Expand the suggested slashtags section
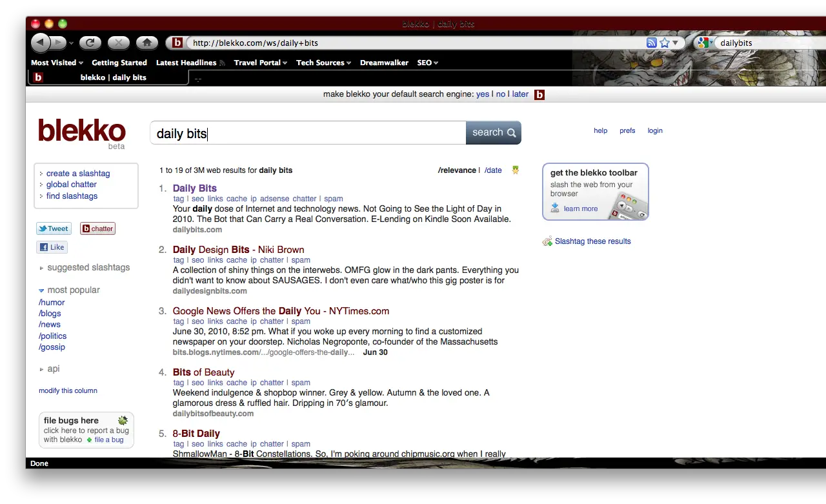The image size is (826, 504). click(x=42, y=268)
